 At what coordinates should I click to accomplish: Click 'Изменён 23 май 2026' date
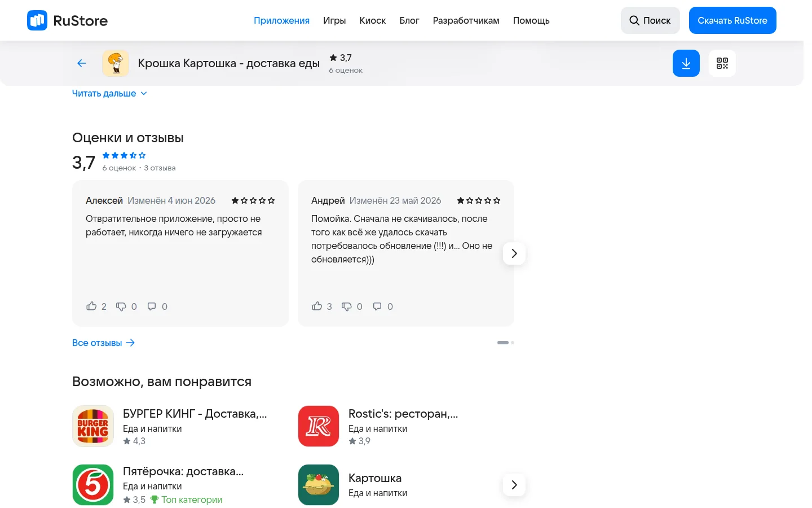point(395,200)
